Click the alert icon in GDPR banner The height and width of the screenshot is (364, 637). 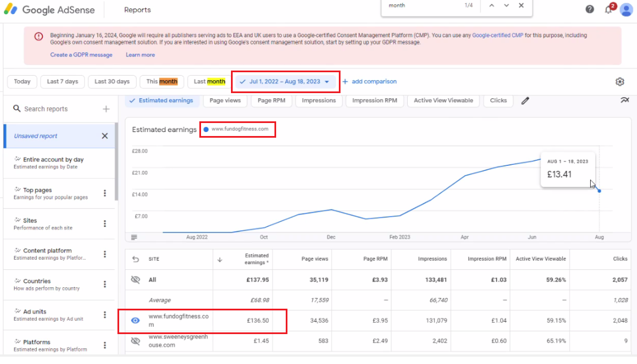38,37
